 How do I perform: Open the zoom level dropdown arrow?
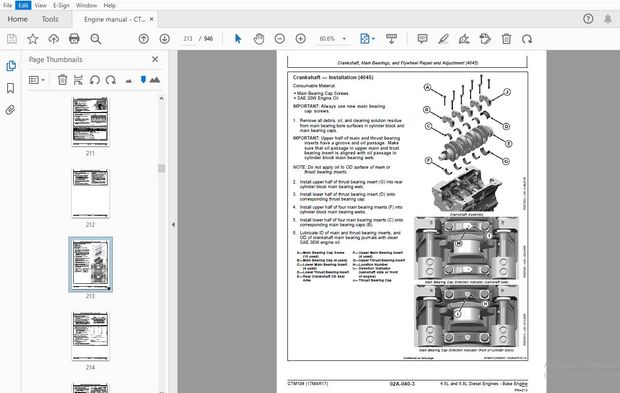pos(344,39)
